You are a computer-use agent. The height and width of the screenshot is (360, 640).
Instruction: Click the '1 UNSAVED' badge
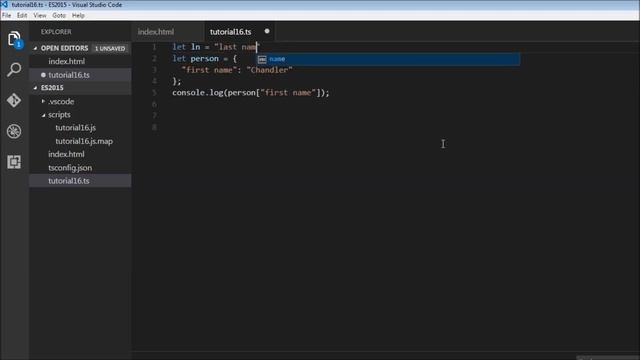[110, 49]
